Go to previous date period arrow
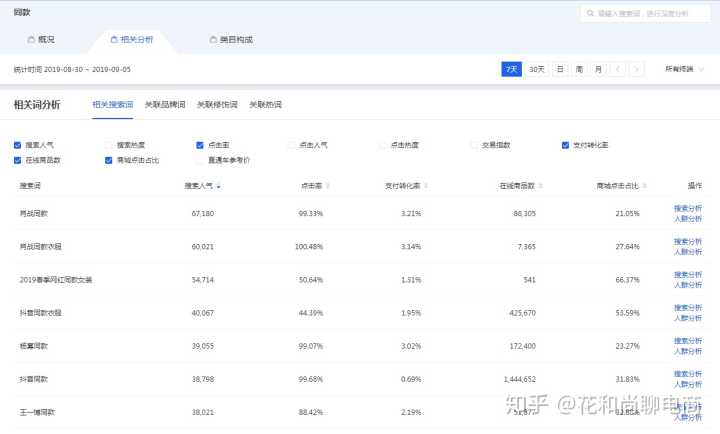720x434 pixels. click(618, 69)
